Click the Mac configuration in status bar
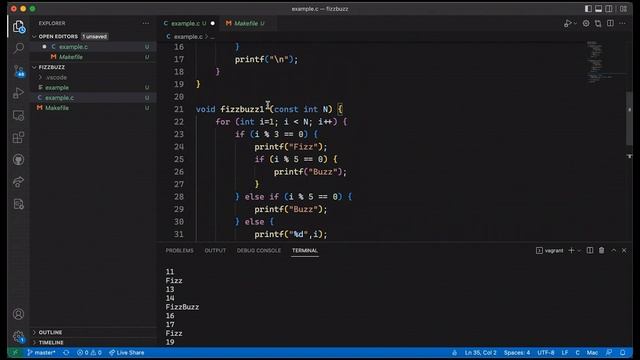Screen dimensions: 640x360 [x=592, y=353]
